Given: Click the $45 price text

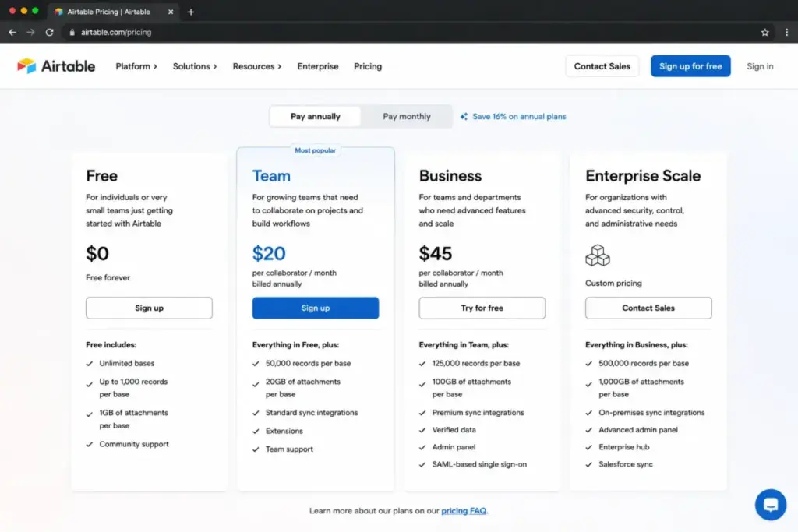Looking at the screenshot, I should (x=435, y=254).
